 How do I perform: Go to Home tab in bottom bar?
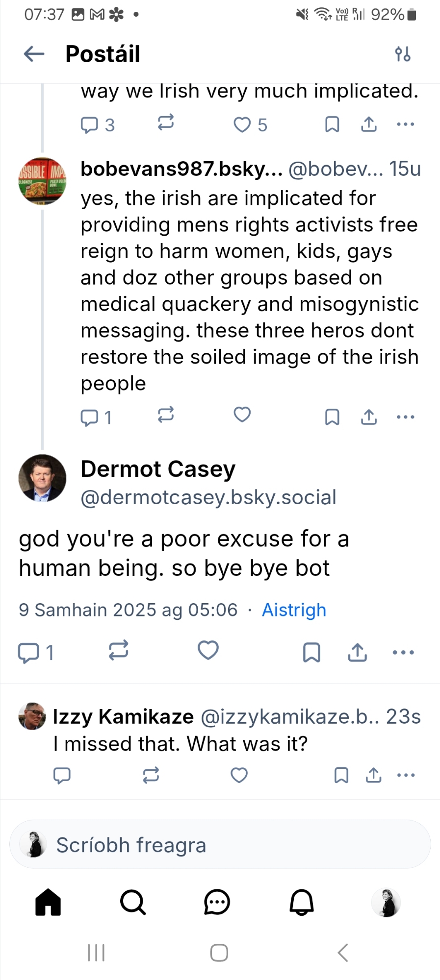point(48,902)
